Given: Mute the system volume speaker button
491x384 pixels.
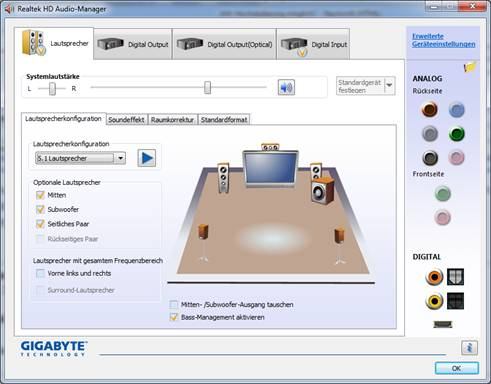Looking at the screenshot, I should coord(286,87).
